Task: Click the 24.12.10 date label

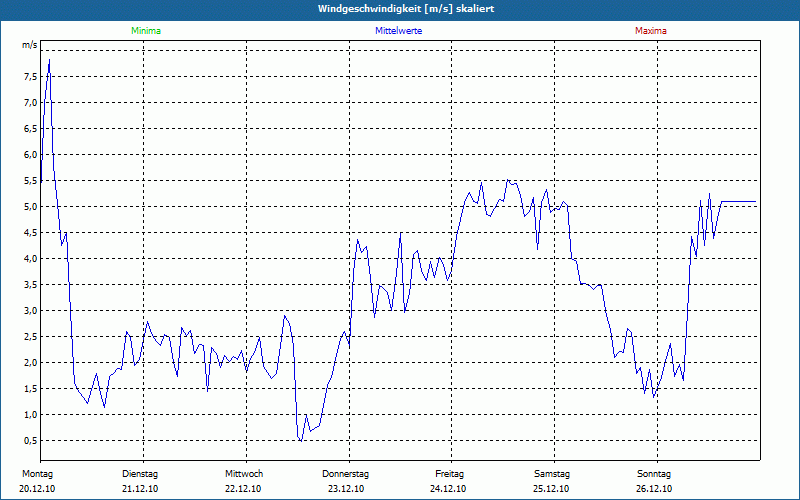Action: pos(448,489)
